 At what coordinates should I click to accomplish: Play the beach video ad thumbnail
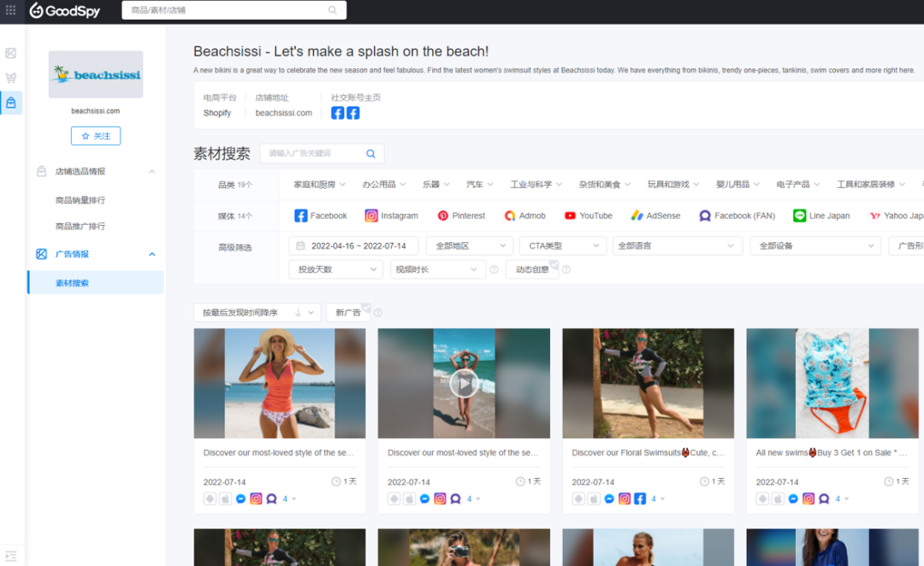pos(464,383)
